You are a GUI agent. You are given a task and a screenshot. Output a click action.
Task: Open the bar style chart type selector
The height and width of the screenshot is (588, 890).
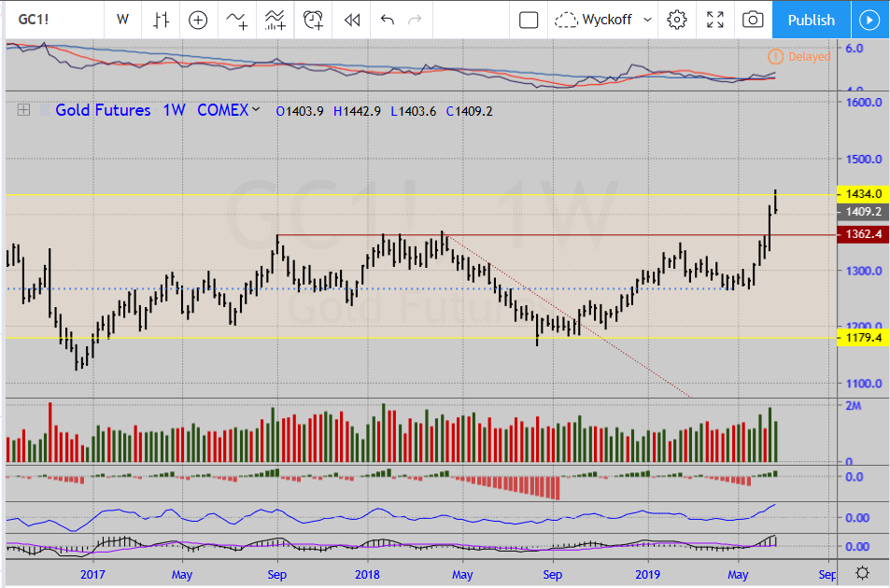pyautogui.click(x=162, y=20)
